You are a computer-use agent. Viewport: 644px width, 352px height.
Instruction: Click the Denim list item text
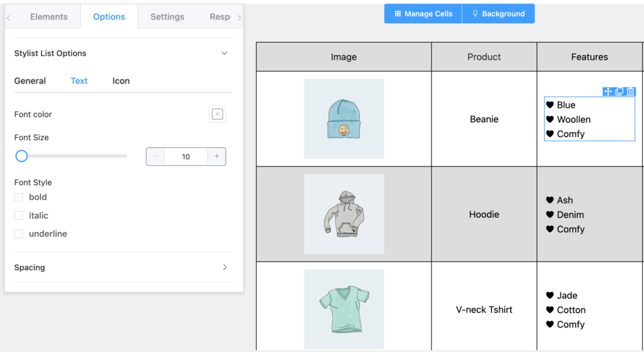570,214
